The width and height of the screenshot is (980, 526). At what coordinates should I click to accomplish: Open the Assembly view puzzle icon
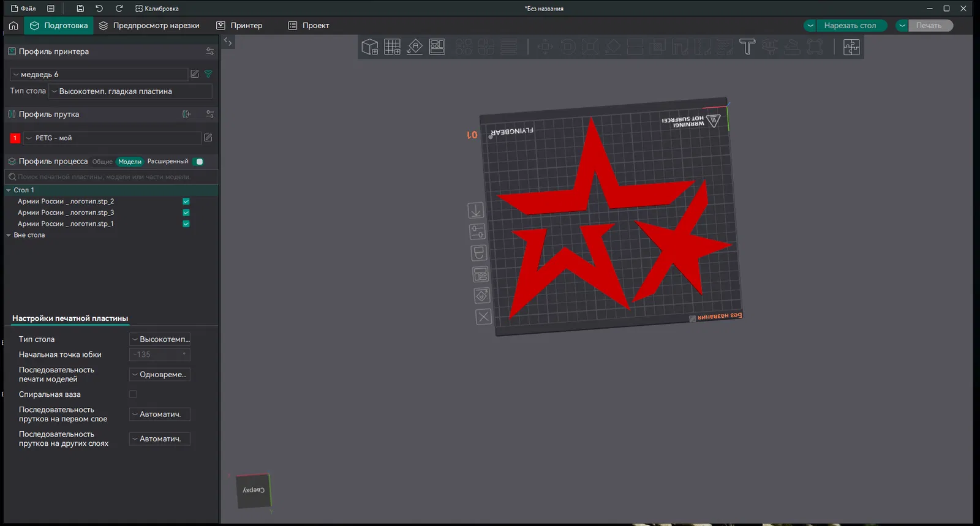pos(851,47)
